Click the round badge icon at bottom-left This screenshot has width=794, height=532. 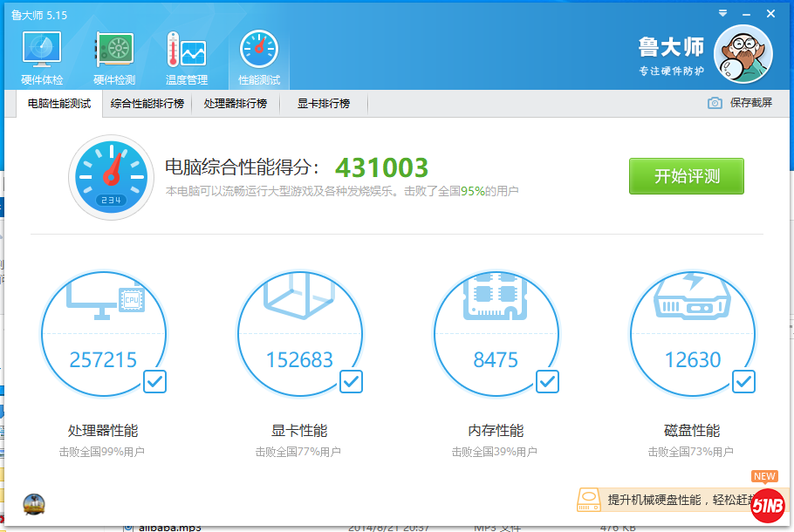pos(33,504)
